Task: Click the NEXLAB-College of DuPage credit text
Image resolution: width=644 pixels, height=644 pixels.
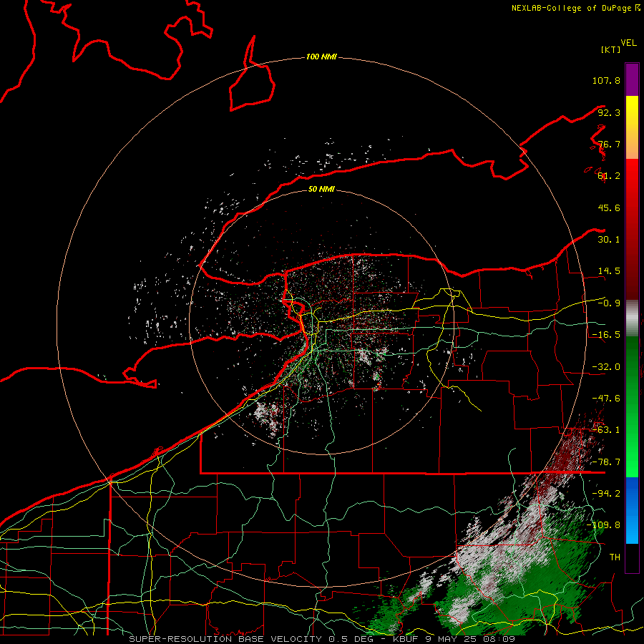Action: coord(575,8)
